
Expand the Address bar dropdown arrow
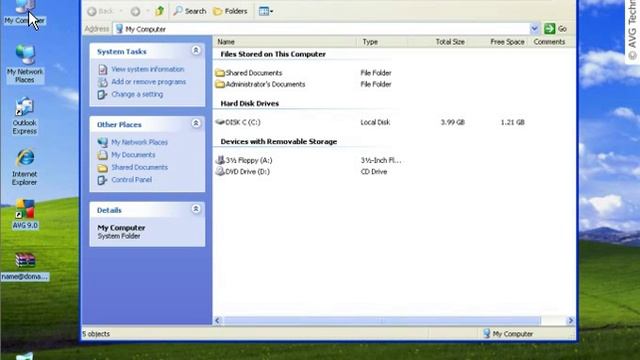534,29
